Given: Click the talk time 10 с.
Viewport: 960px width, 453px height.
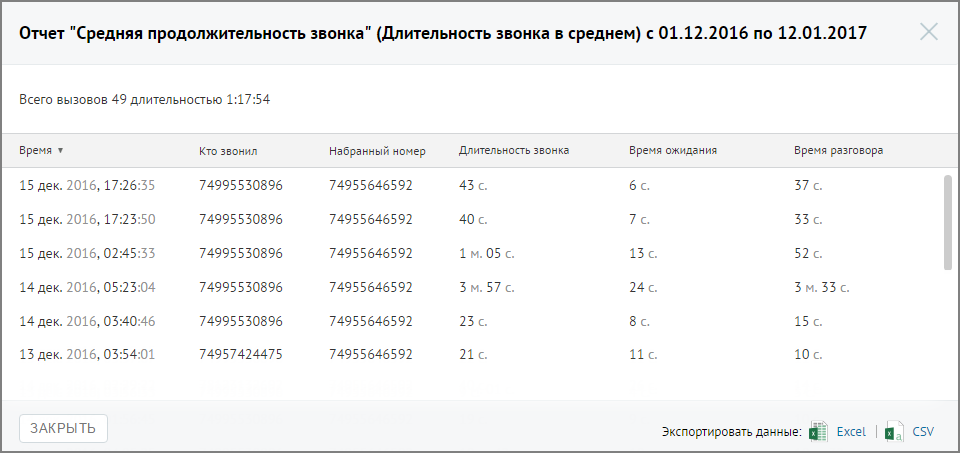Looking at the screenshot, I should pos(808,354).
